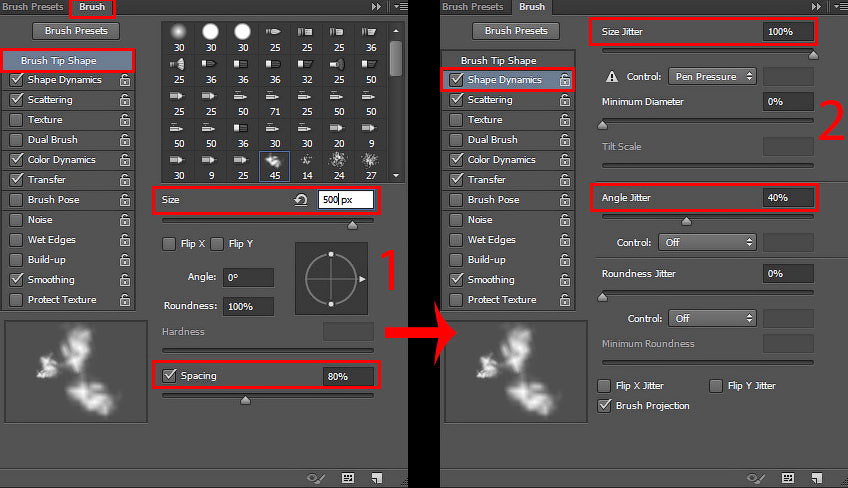Click the Size slider handle
848x488 pixels.
point(353,225)
